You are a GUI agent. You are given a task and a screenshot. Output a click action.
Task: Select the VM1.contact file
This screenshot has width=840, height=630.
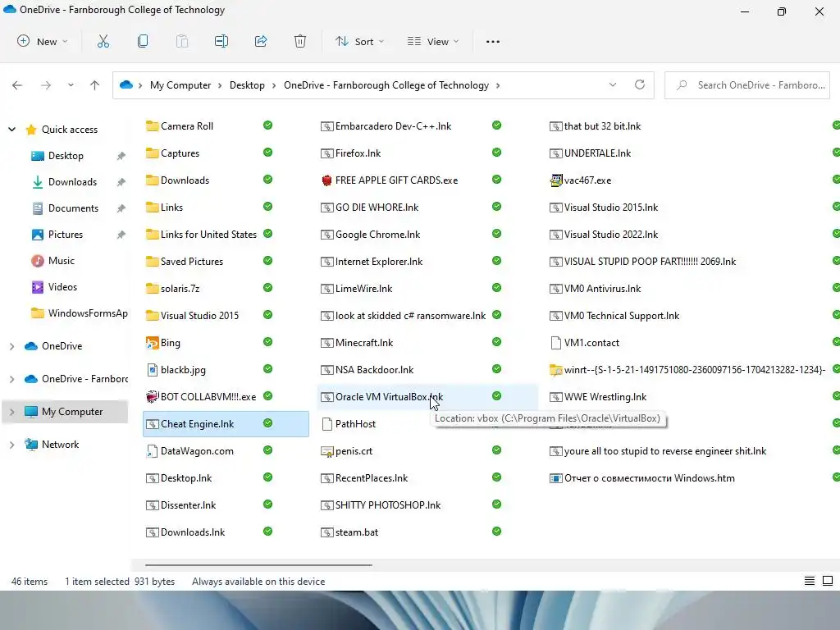tap(584, 343)
